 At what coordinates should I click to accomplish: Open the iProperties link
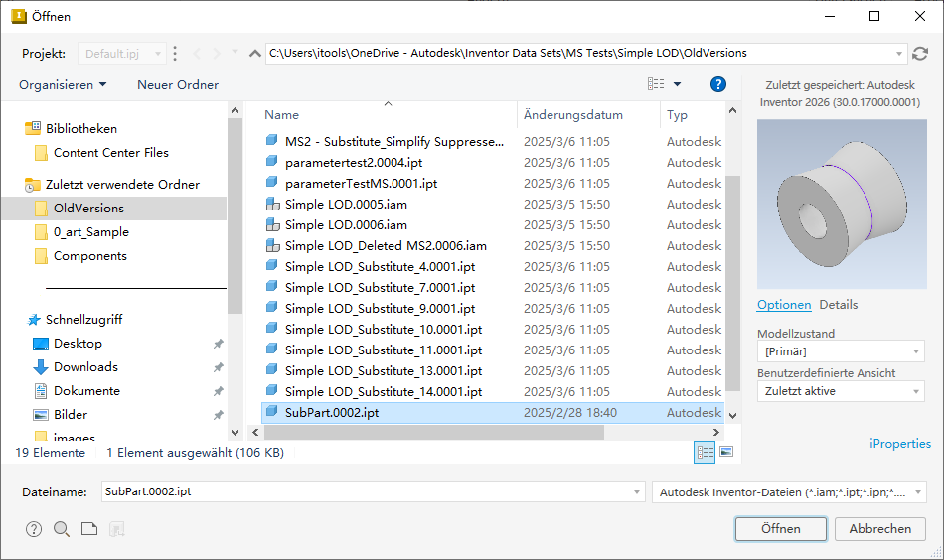click(x=899, y=444)
